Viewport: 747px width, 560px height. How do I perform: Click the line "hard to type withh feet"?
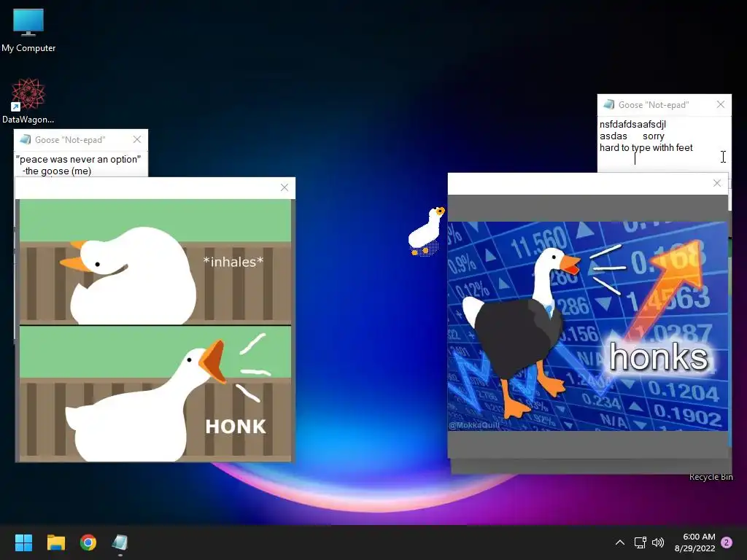(646, 147)
